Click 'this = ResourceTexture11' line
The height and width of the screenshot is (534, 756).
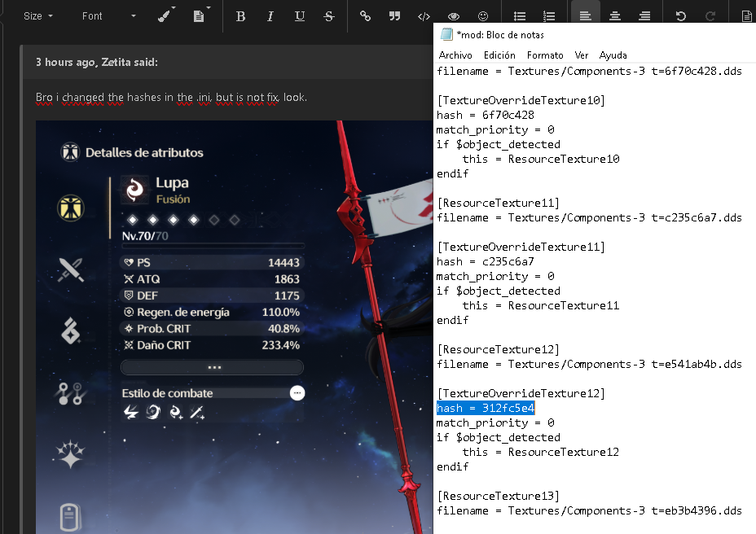tap(540, 305)
